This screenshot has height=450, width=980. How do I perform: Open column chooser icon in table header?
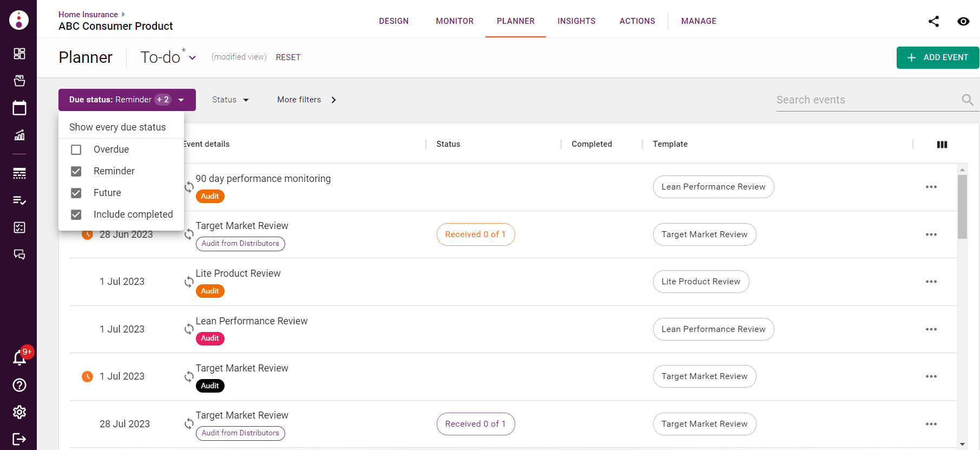point(942,145)
